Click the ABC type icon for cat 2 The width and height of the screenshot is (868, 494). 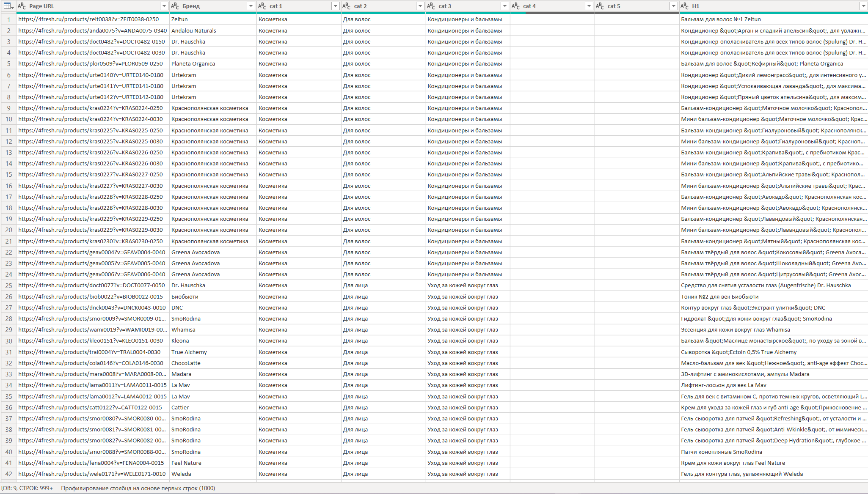click(347, 6)
